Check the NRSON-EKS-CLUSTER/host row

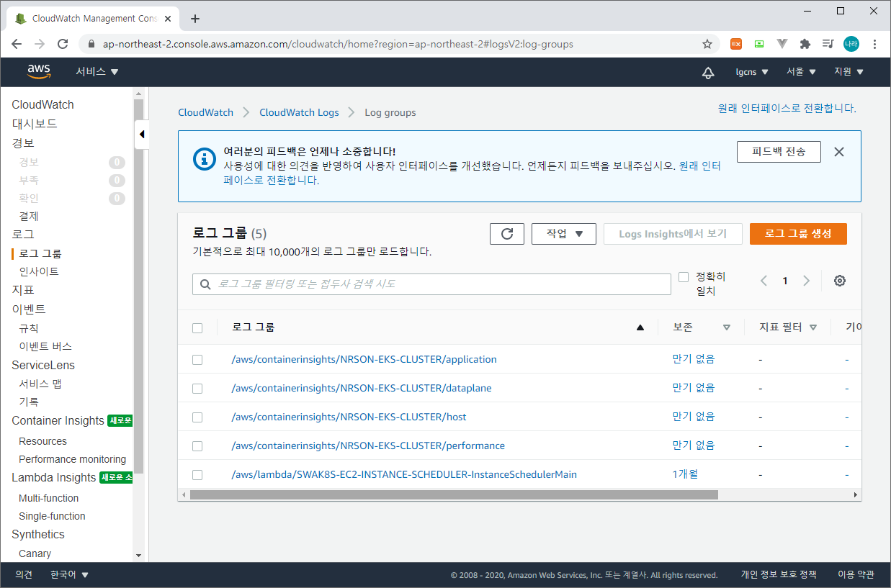click(197, 417)
